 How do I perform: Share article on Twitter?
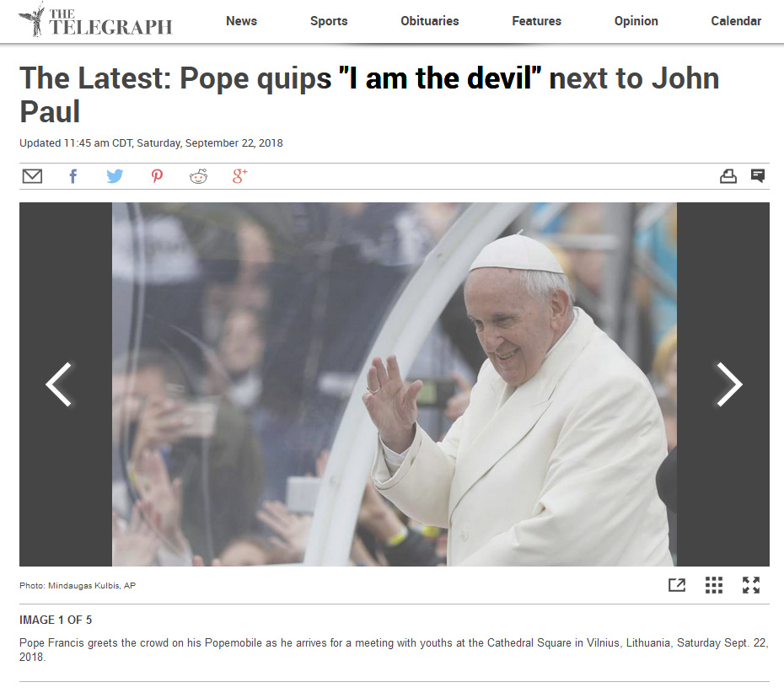[115, 176]
